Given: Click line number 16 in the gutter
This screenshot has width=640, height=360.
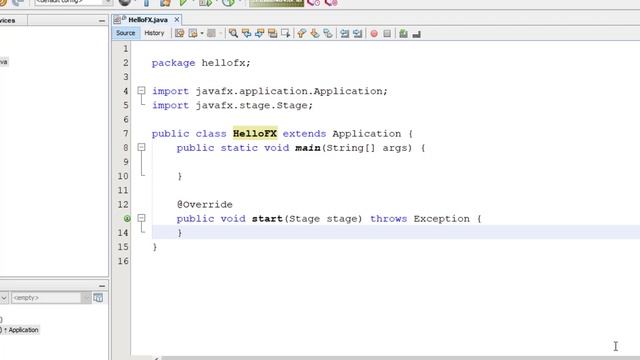Looking at the screenshot, I should tap(123, 261).
